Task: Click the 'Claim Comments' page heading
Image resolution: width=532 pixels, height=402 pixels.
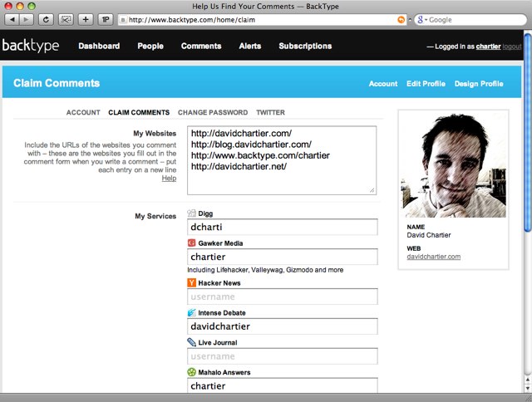Action: click(x=57, y=83)
